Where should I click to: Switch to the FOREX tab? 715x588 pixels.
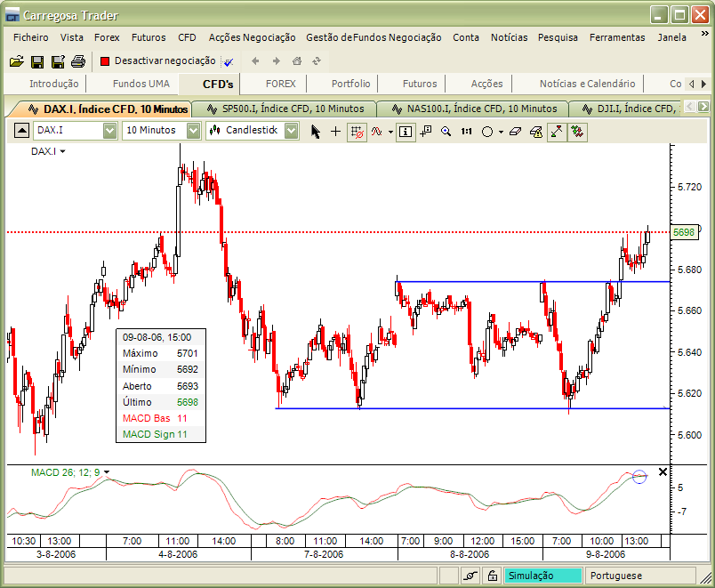(x=277, y=83)
